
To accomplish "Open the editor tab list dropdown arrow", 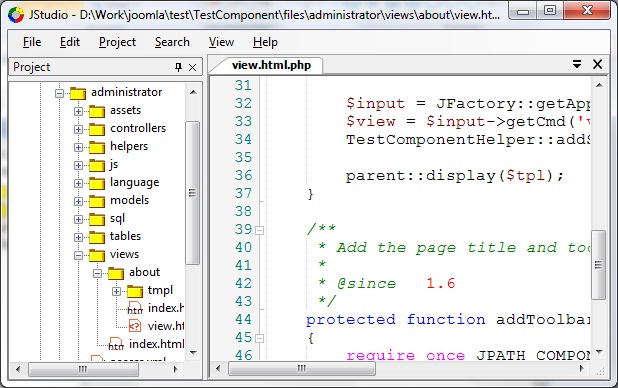I will 577,64.
